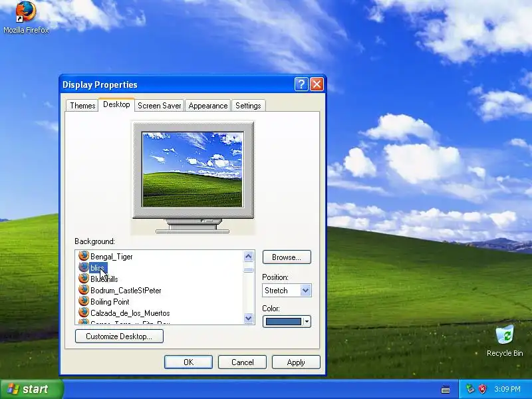This screenshot has height=399, width=532.
Task: Click the Bengal_Tiger name text
Action: click(x=111, y=257)
